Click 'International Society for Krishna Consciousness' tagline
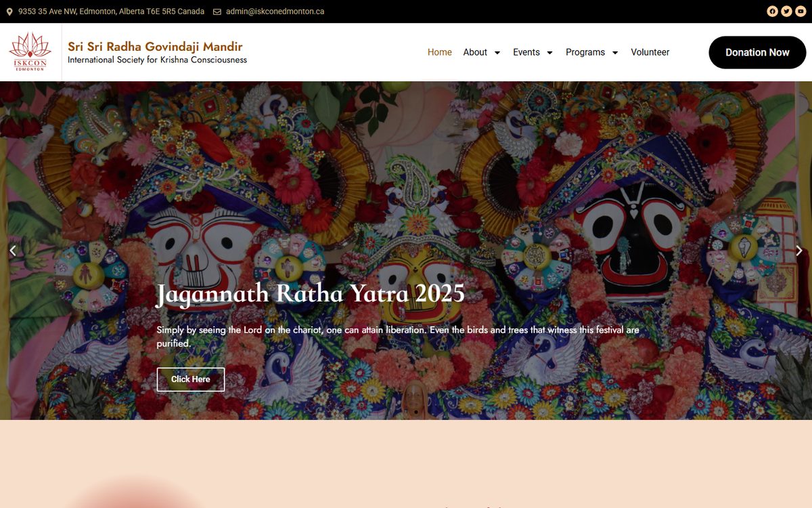 click(x=157, y=60)
